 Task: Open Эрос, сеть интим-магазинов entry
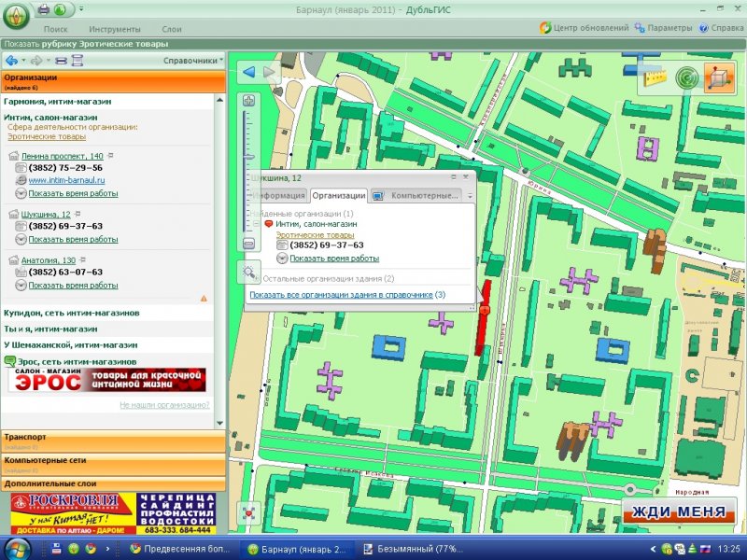[x=77, y=362]
